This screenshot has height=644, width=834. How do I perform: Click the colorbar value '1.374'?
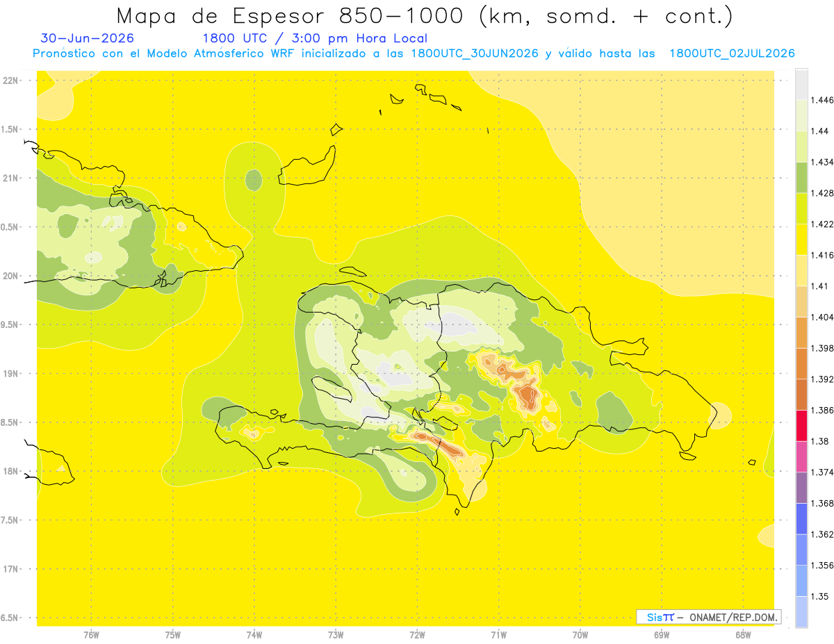[824, 473]
